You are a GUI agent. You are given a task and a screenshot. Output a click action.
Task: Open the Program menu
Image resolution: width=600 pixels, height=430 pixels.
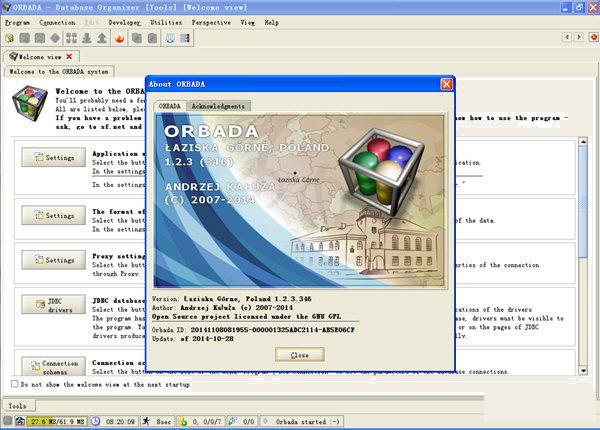point(17,22)
